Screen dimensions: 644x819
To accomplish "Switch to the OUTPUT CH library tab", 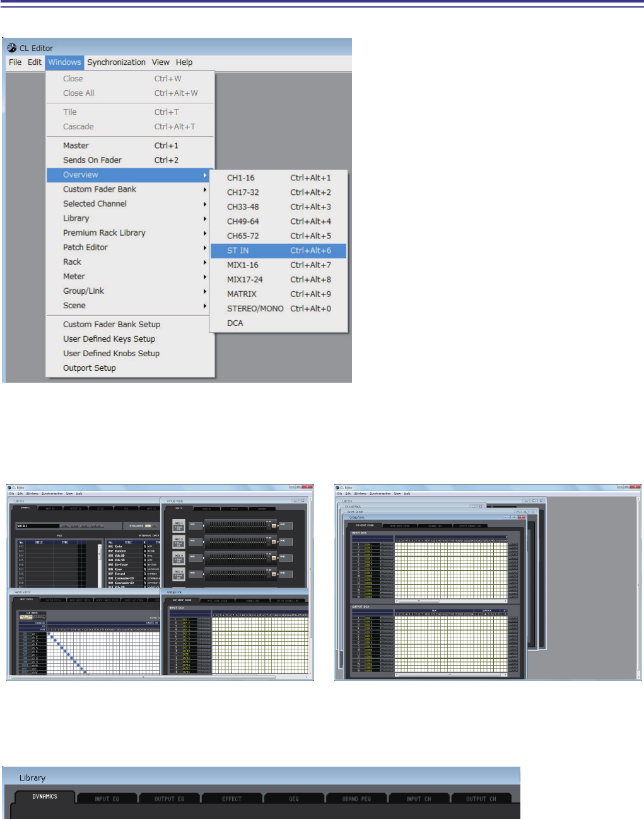I will [481, 799].
